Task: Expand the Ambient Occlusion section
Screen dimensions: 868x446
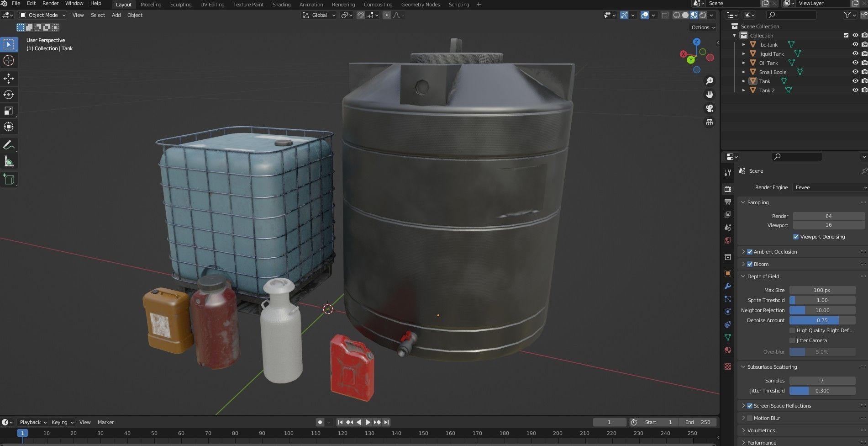Action: click(744, 251)
